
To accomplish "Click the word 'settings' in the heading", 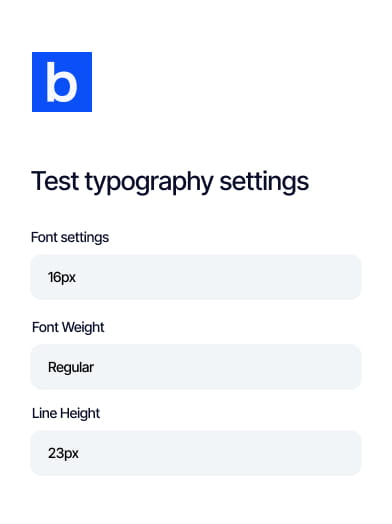I will pyautogui.click(x=264, y=182).
